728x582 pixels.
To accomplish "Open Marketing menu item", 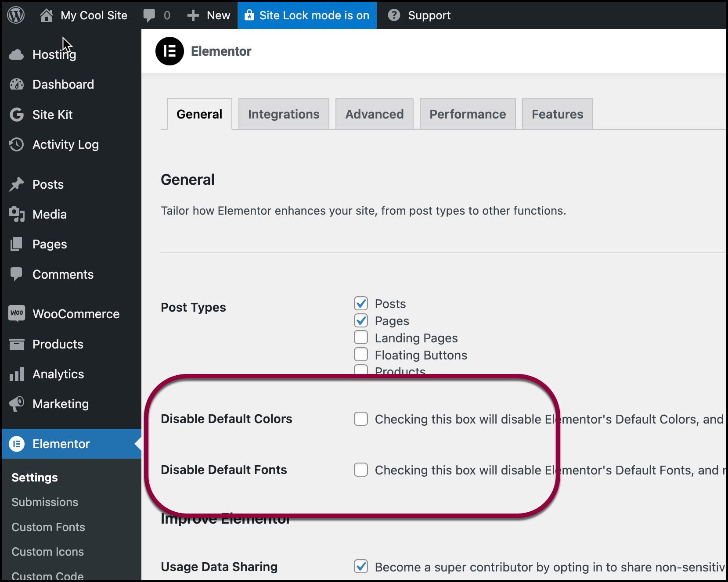I will [x=61, y=404].
